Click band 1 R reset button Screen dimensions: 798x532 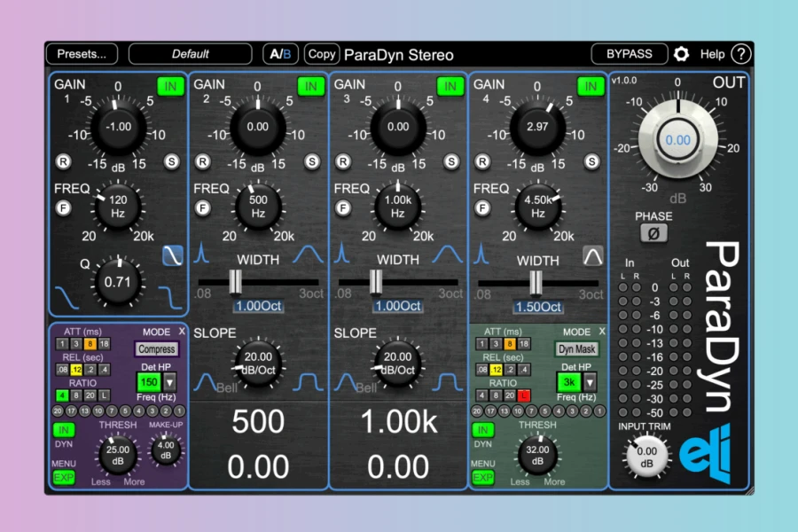63,162
